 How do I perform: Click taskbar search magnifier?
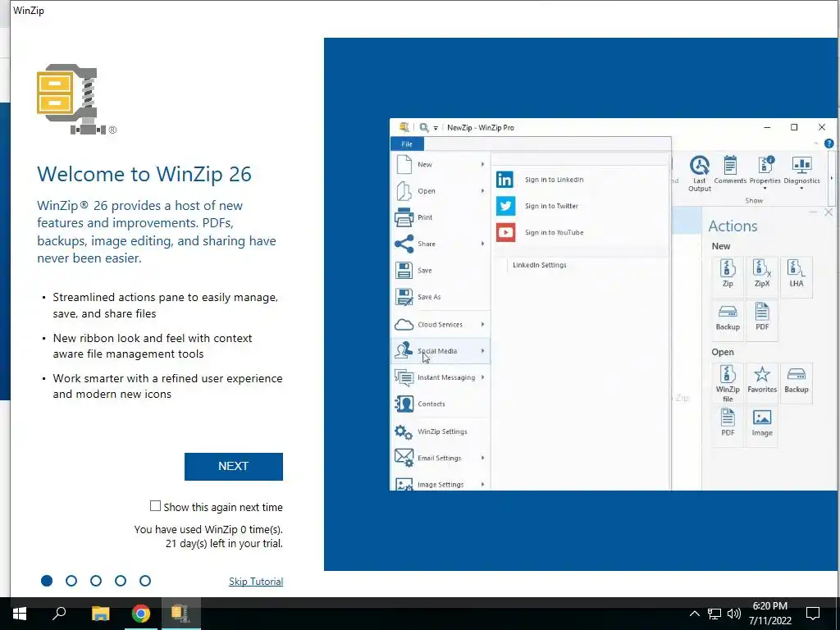click(59, 614)
